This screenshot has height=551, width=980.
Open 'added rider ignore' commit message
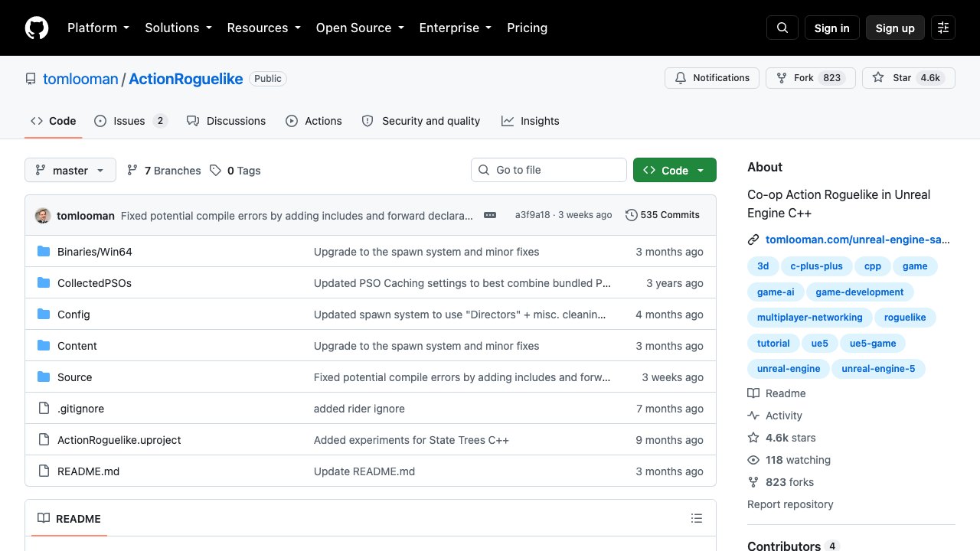[x=359, y=409]
